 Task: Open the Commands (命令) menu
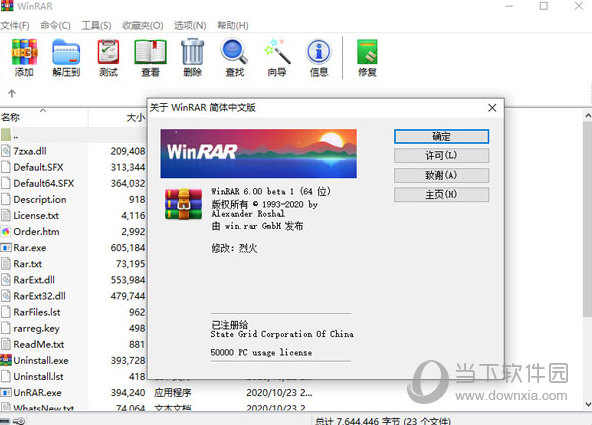tap(56, 25)
